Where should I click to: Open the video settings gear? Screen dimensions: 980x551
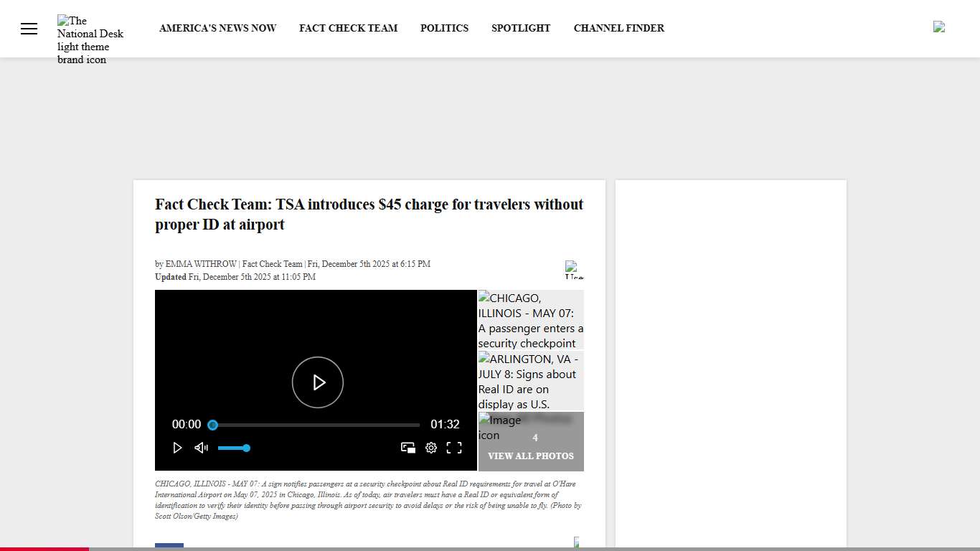click(431, 448)
